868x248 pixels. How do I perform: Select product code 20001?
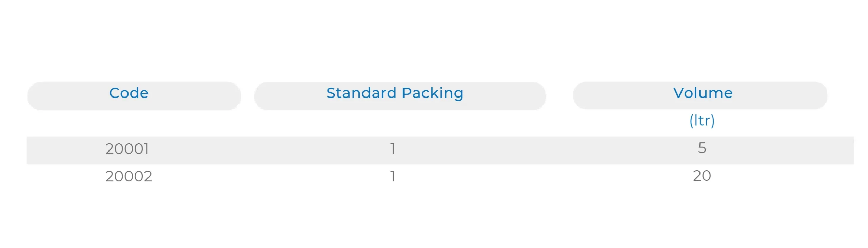coord(127,149)
